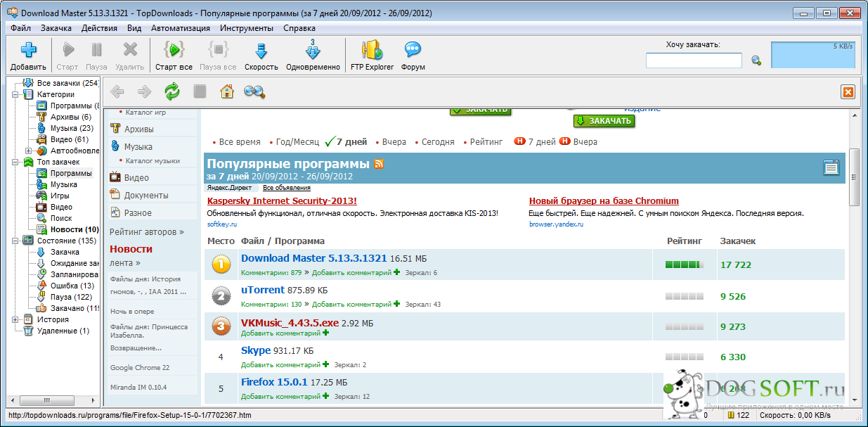Refresh the page with green arrows icon
Viewport: 868px width, 427px height.
click(x=172, y=91)
